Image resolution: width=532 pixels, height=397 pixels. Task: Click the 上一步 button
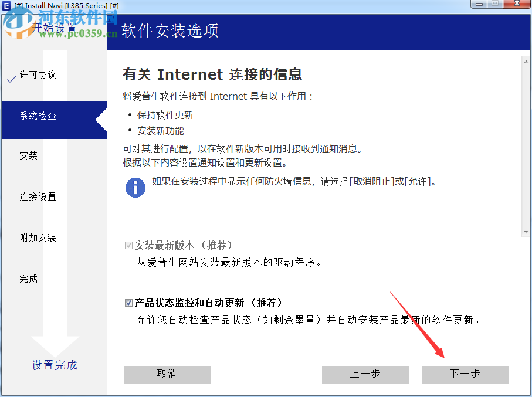(365, 374)
